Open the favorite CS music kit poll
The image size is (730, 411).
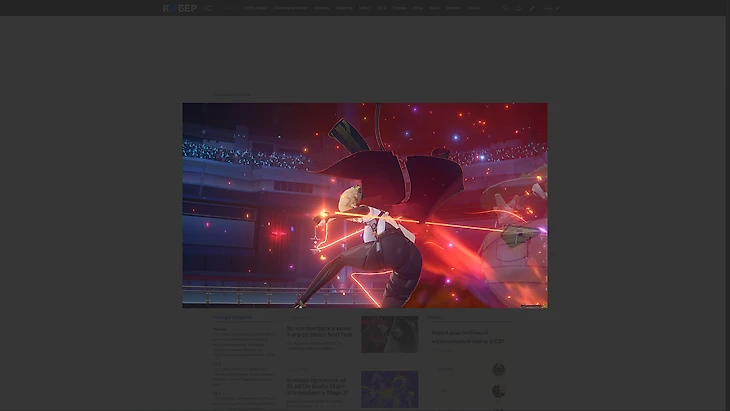coord(467,336)
